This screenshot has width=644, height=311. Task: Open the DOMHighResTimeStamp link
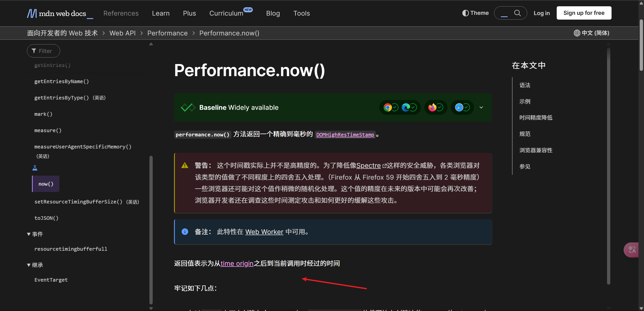click(345, 135)
